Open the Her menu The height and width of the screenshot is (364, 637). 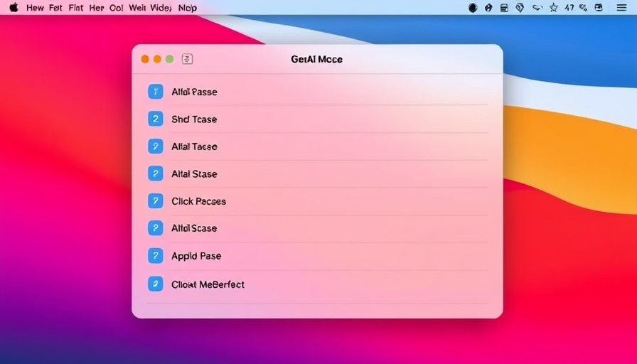click(97, 8)
